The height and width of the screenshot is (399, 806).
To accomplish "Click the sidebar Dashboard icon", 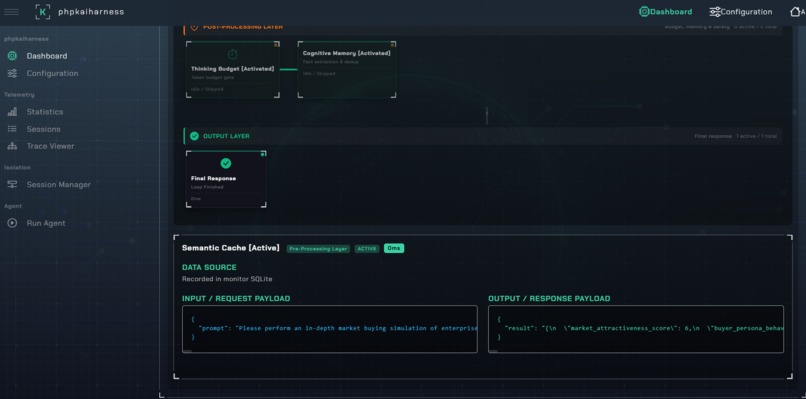I will (x=12, y=56).
